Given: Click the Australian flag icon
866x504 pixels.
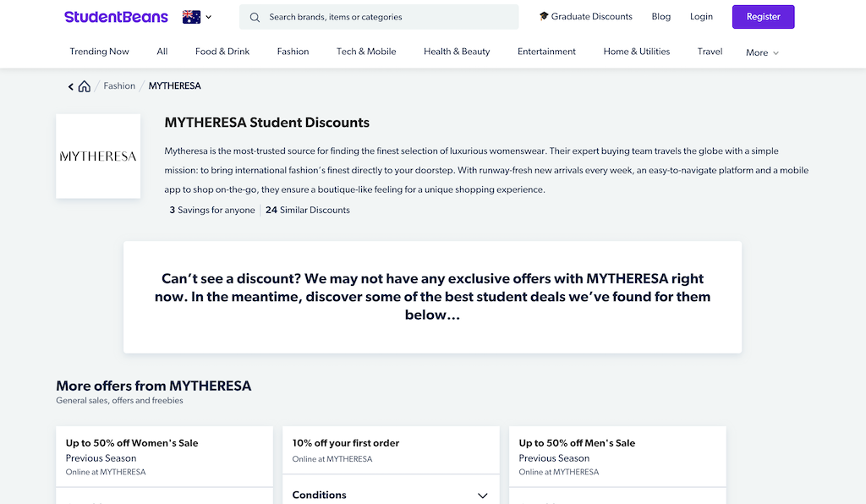Looking at the screenshot, I should point(189,16).
